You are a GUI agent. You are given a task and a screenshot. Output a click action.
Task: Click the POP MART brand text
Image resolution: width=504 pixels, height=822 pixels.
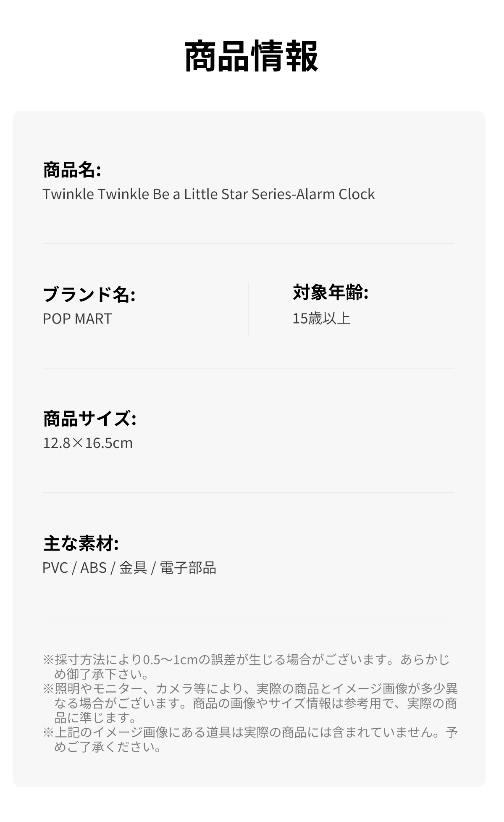click(77, 319)
